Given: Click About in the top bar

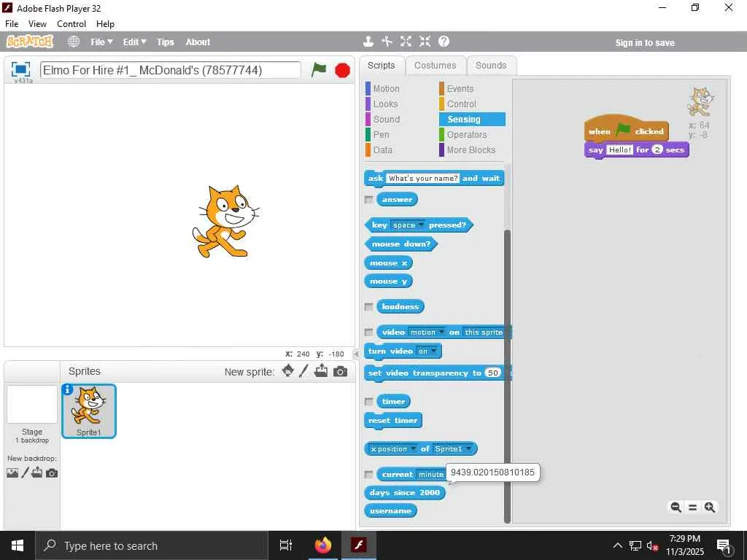Looking at the screenshot, I should point(198,42).
